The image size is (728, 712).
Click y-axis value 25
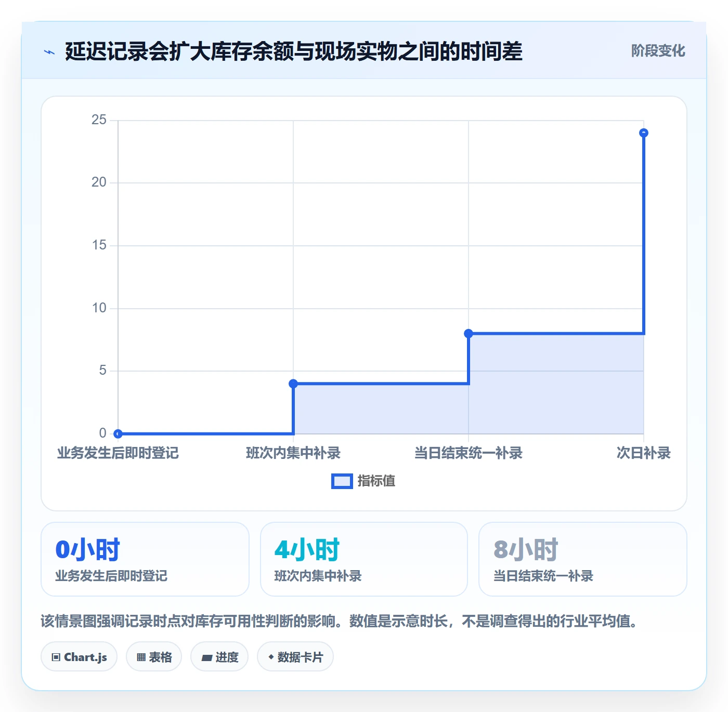pos(99,120)
